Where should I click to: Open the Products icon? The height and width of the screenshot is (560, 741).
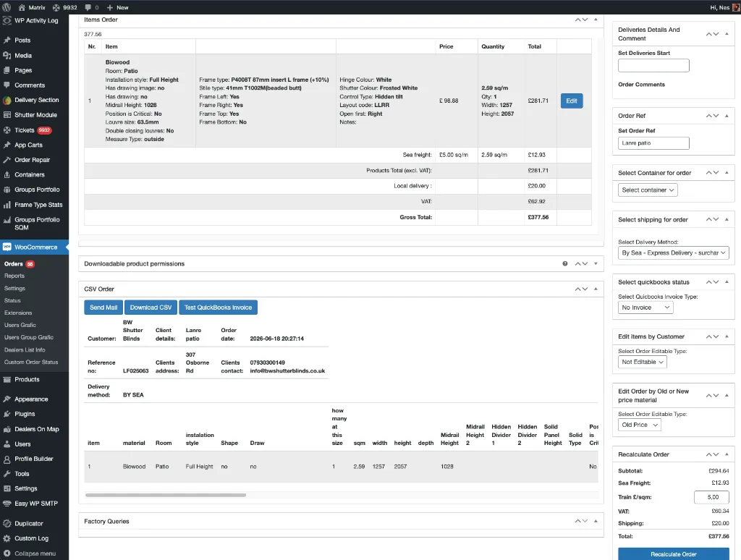click(7, 379)
